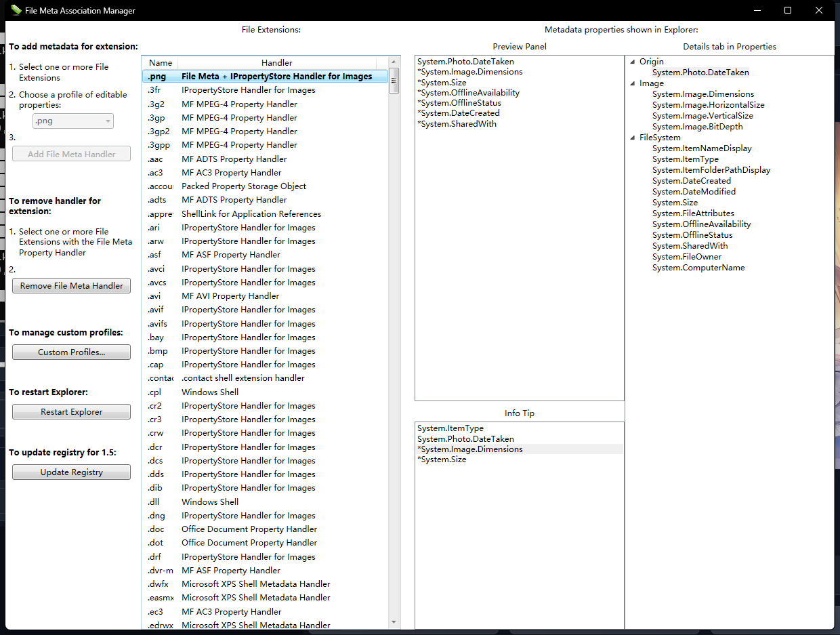Select the .doc extension row

[x=266, y=529]
